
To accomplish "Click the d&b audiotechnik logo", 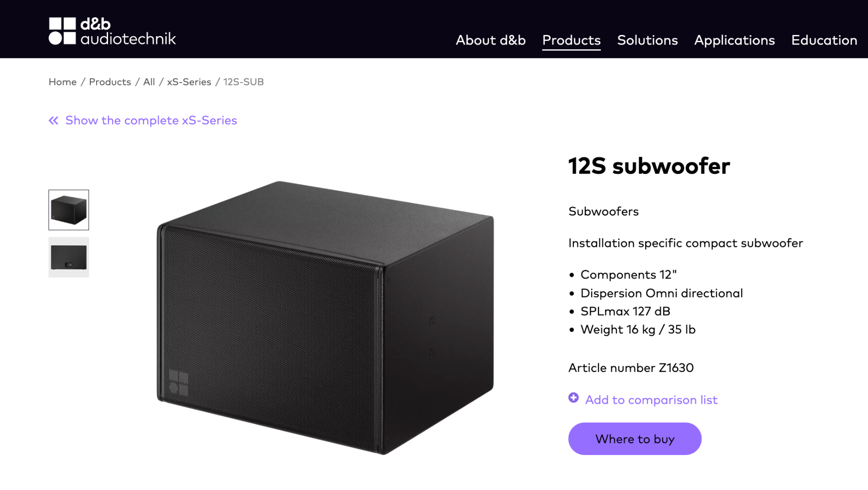I will coord(112,31).
